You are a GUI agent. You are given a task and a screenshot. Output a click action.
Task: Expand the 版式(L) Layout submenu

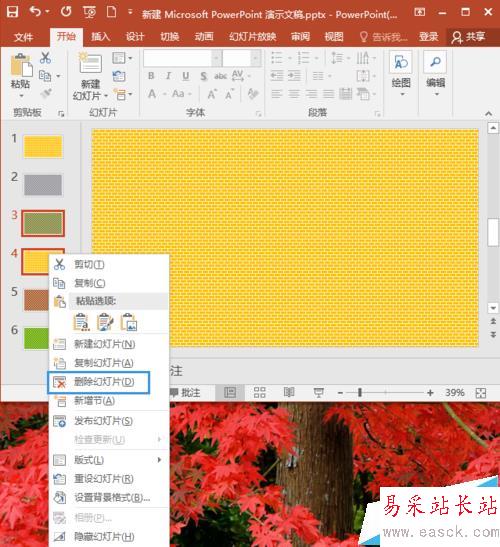pos(109,460)
